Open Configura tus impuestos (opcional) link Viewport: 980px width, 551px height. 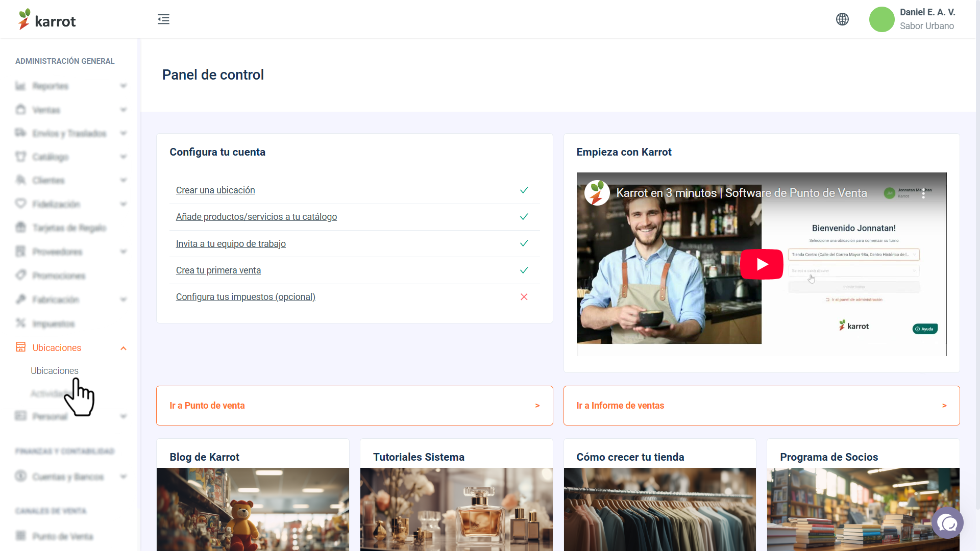246,297
